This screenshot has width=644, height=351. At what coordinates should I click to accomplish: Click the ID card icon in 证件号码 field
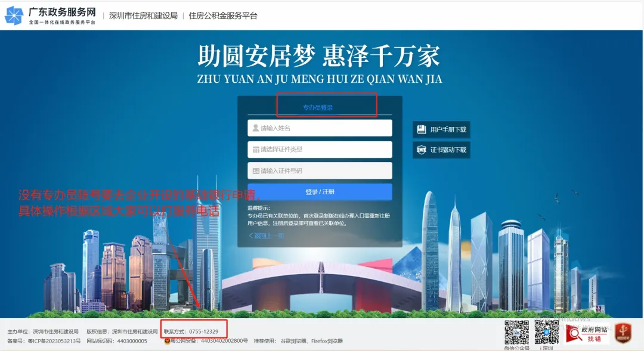256,171
